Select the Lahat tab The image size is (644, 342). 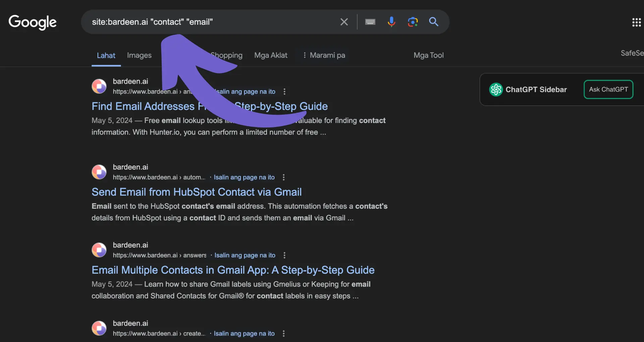(106, 55)
